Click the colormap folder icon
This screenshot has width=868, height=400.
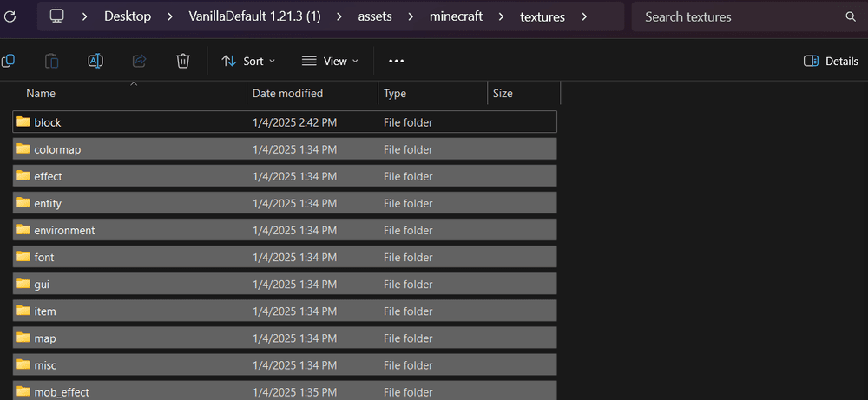click(x=23, y=149)
